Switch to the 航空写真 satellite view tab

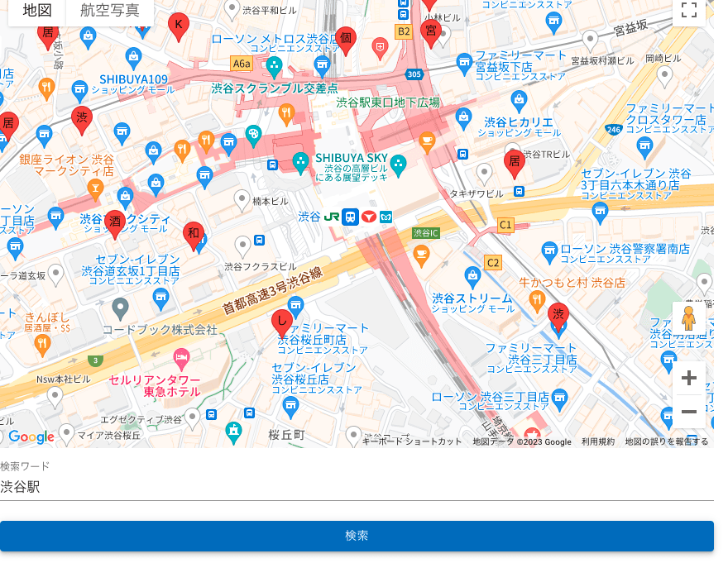[x=109, y=10]
